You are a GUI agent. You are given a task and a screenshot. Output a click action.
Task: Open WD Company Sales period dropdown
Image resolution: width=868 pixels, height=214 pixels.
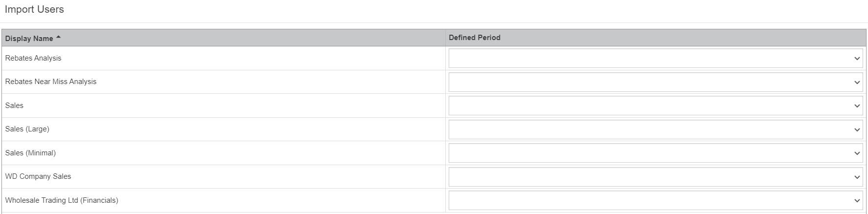(655, 177)
